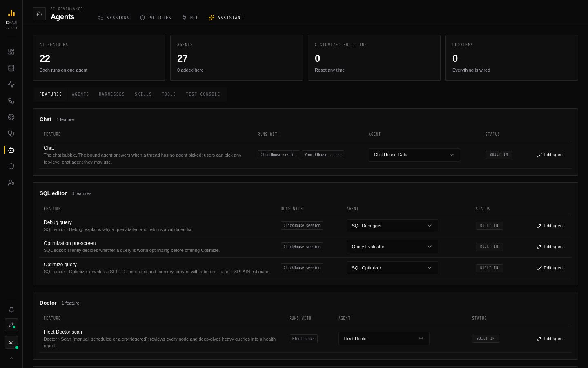This screenshot has width=588, height=368.
Task: Open the Fleet Doctor agent dropdown
Action: click(x=384, y=339)
